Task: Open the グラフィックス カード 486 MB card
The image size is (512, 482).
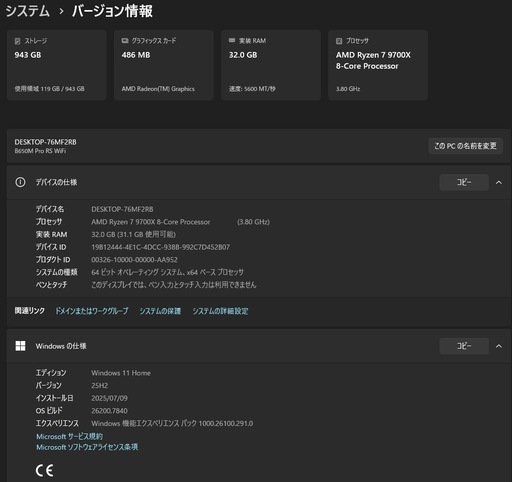Action: click(x=164, y=65)
